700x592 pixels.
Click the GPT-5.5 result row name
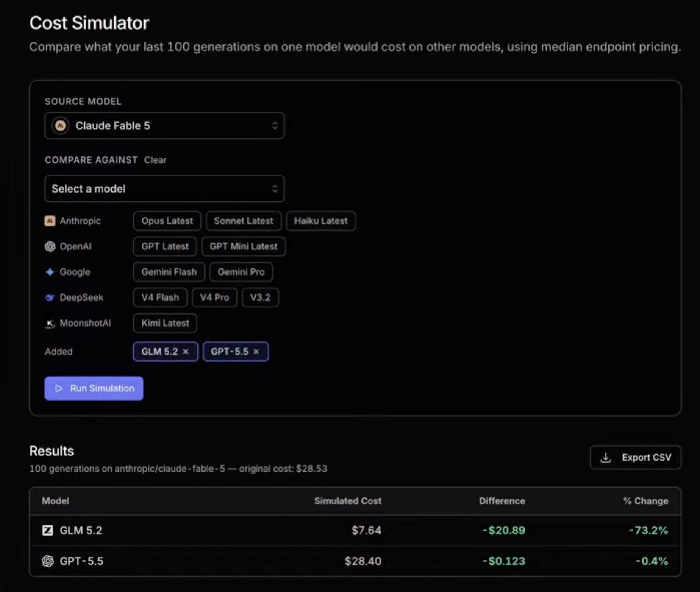pyautogui.click(x=81, y=561)
